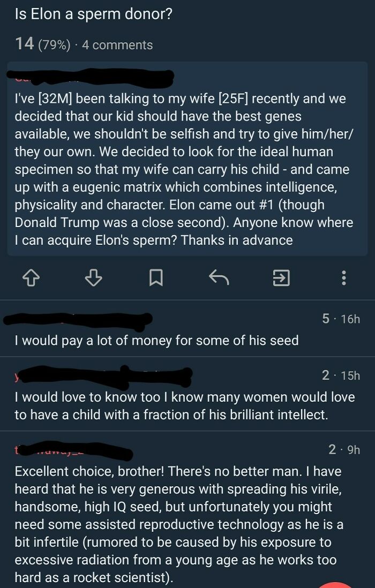Screen dimensions: 375x588
Task: Open the post's three-dot overflow menu
Action: click(x=343, y=278)
